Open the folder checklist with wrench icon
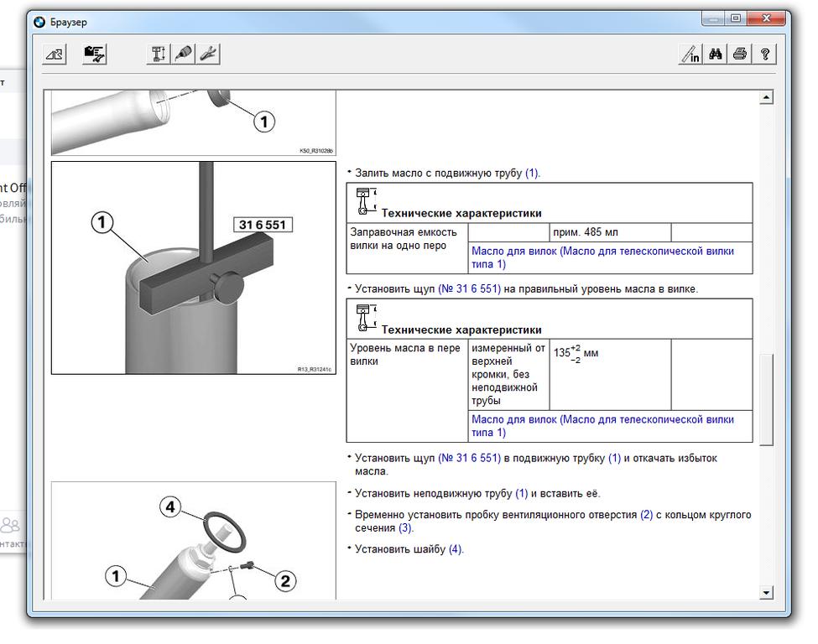Screen dimensions: 818x644 (95, 55)
